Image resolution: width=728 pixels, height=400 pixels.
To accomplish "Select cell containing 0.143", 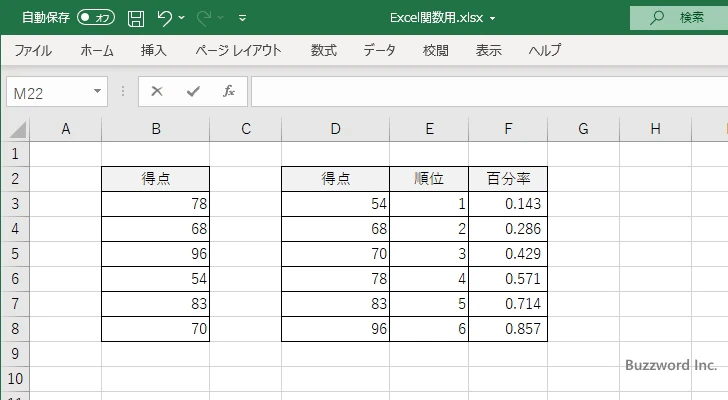I will (508, 204).
